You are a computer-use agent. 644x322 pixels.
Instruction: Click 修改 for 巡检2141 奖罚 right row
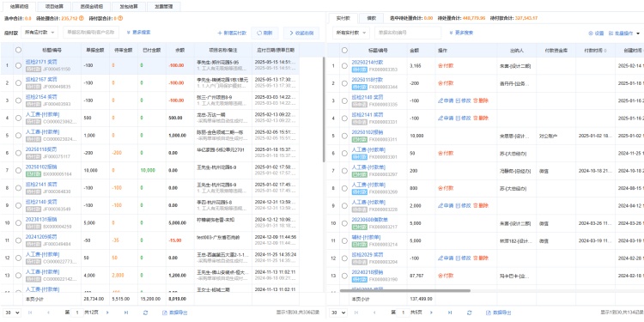point(464,118)
